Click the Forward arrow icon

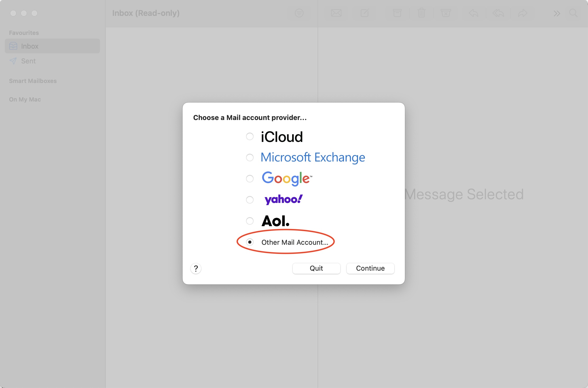tap(523, 13)
